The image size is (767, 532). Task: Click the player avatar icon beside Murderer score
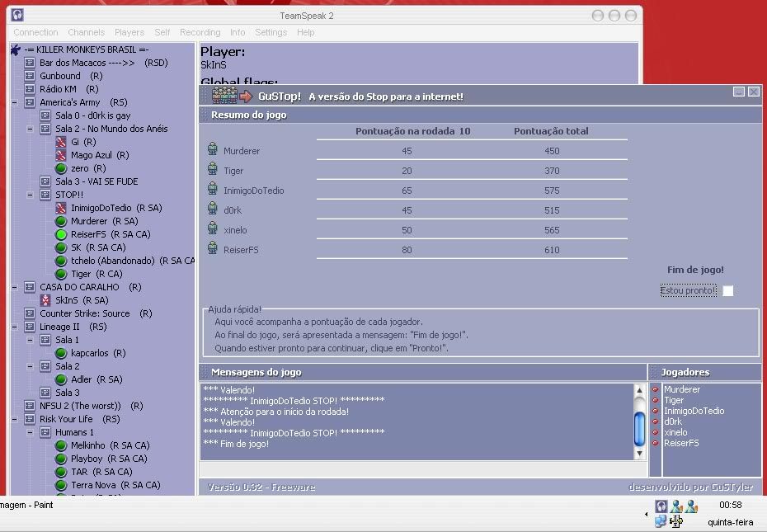click(x=212, y=148)
